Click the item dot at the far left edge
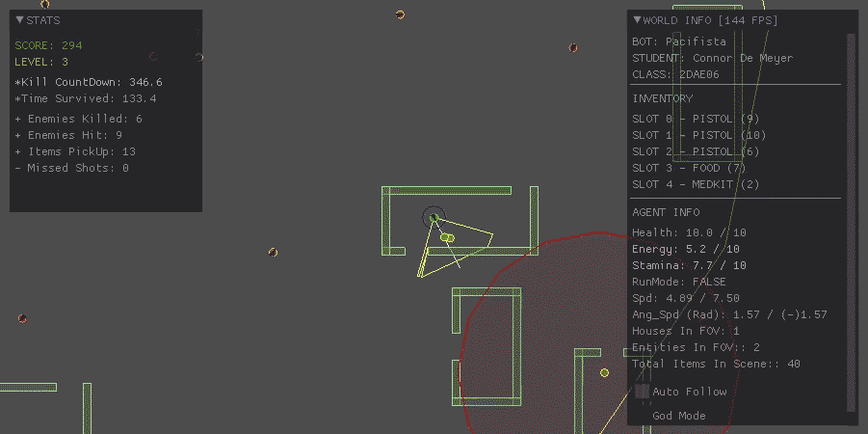The height and width of the screenshot is (434, 868). [22, 318]
